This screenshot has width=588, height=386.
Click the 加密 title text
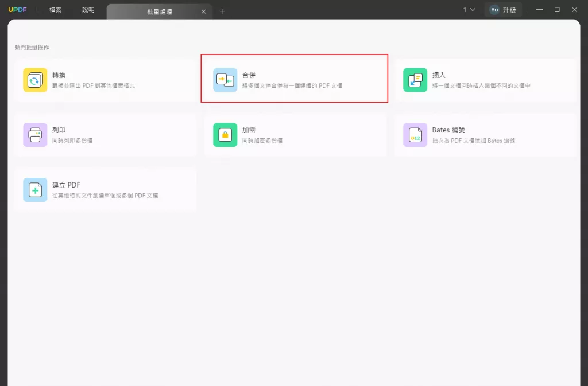click(x=249, y=130)
